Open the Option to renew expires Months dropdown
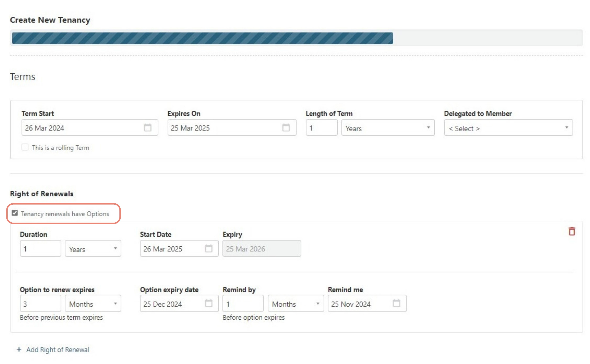The height and width of the screenshot is (364, 590). coord(93,303)
